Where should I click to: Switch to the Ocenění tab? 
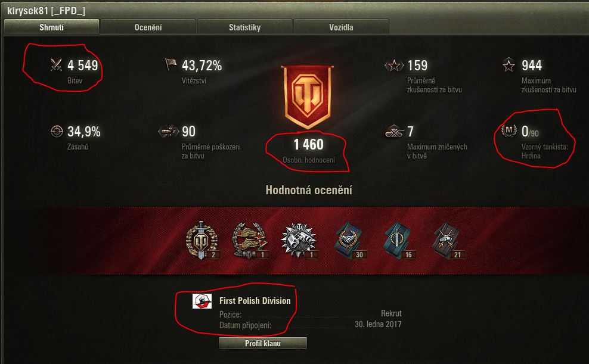pyautogui.click(x=148, y=27)
